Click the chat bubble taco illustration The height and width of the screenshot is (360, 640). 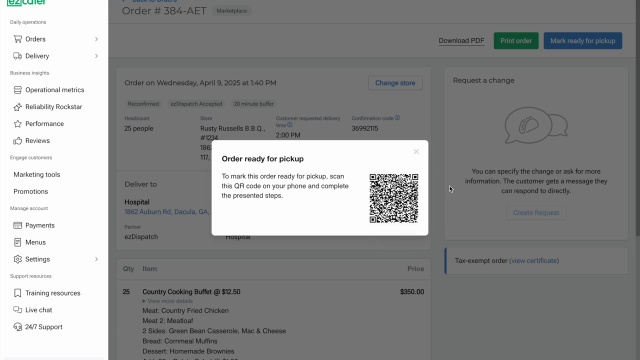536,125
